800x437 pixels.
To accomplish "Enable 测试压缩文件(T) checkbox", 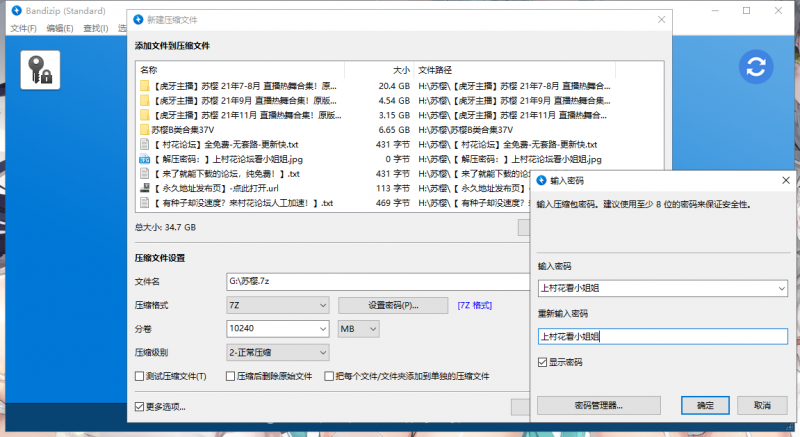I will (x=140, y=377).
